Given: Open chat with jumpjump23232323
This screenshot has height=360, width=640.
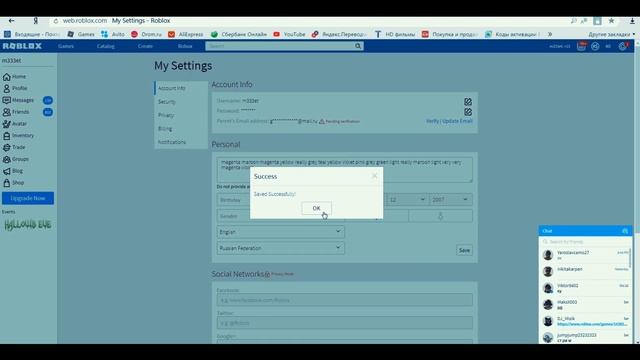Looking at the screenshot, I should pyautogui.click(x=585, y=337).
